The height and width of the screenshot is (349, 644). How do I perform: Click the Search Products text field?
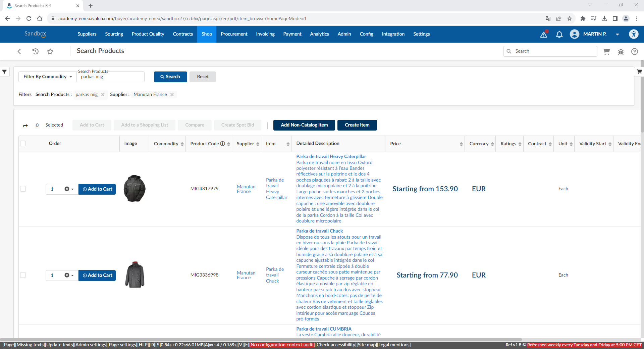(x=111, y=77)
